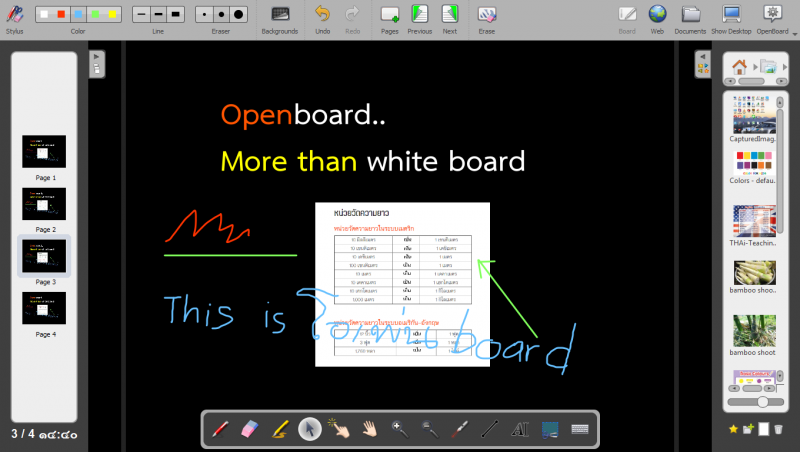800x452 pixels.
Task: Select the thick line width
Action: click(176, 14)
